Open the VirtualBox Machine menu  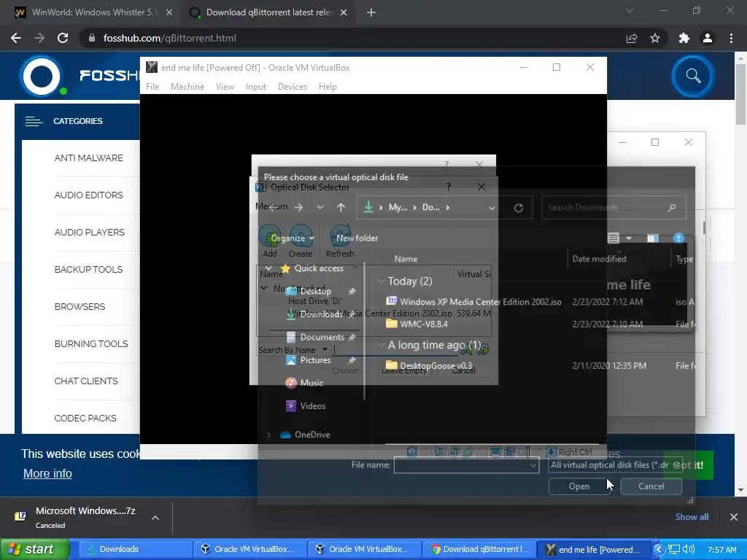pos(187,87)
